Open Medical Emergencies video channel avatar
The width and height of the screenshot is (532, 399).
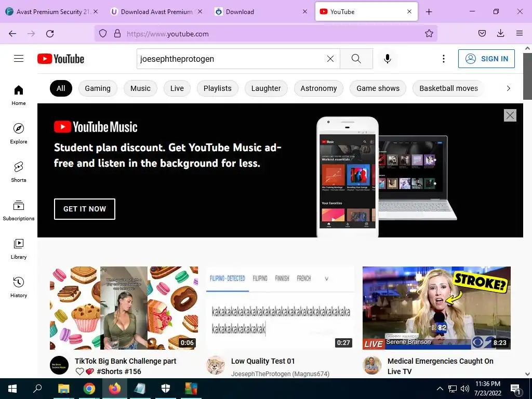tap(372, 365)
